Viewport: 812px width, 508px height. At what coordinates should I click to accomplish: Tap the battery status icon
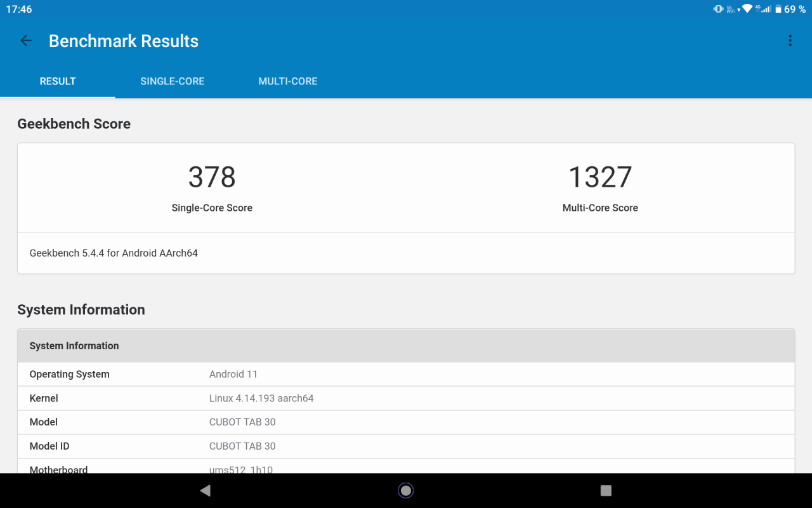coord(778,9)
